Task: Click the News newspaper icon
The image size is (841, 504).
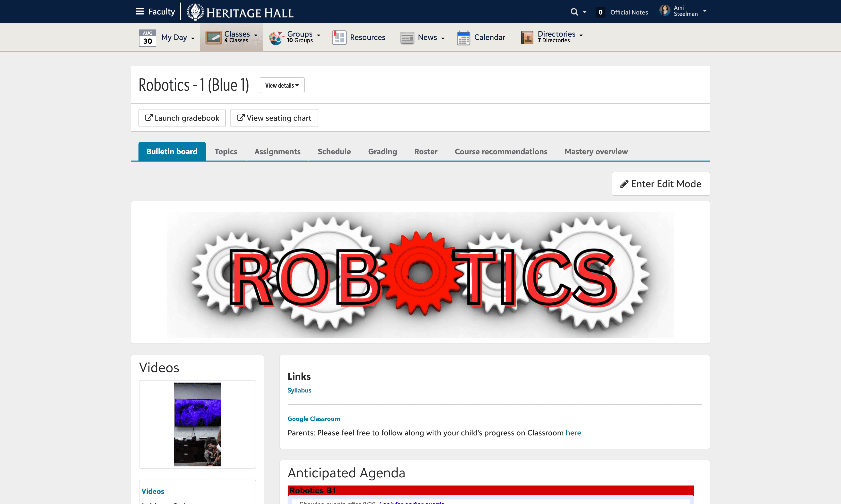Action: tap(407, 38)
